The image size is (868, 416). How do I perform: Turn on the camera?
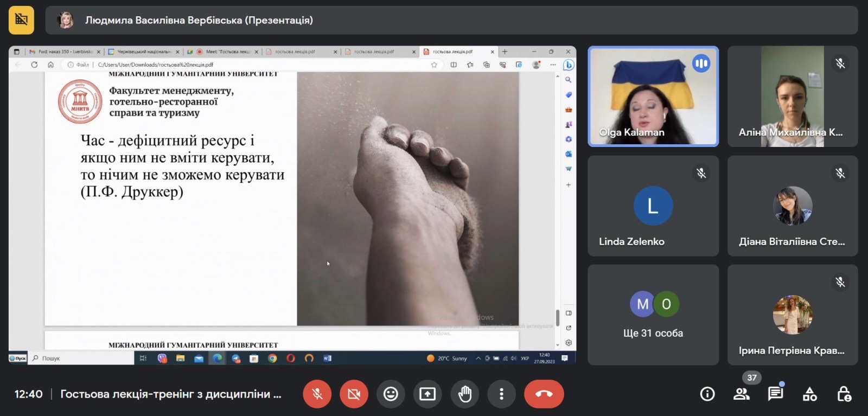(354, 394)
